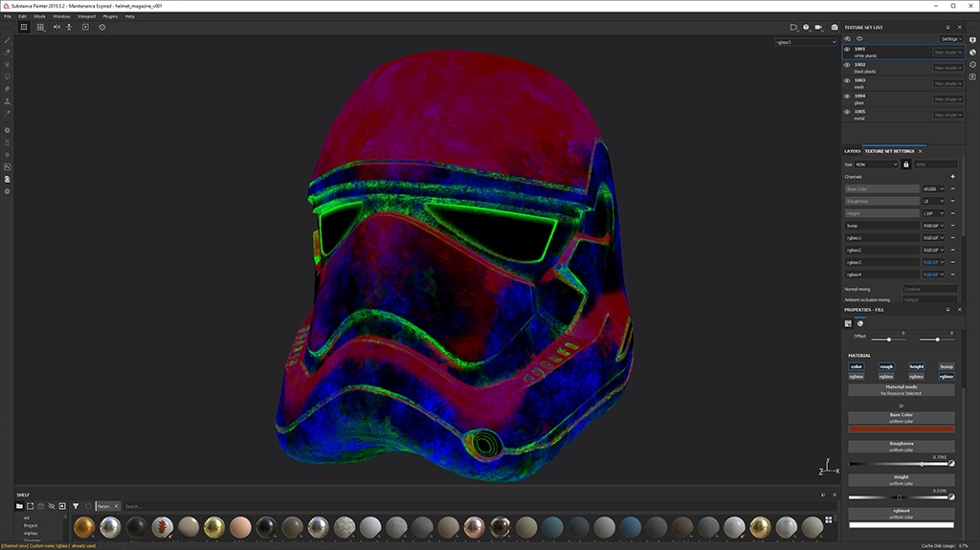Image resolution: width=980 pixels, height=550 pixels.
Task: Toggle visibility of texture set 1005 metal
Action: tap(848, 112)
